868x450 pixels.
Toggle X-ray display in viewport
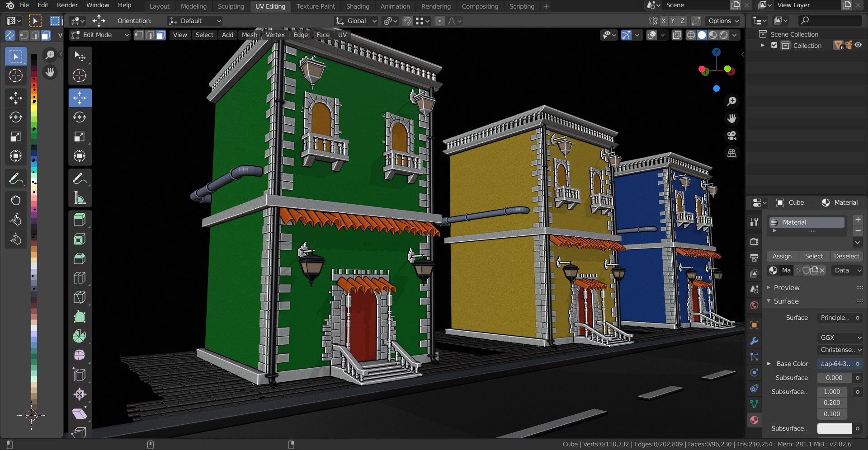pos(677,35)
